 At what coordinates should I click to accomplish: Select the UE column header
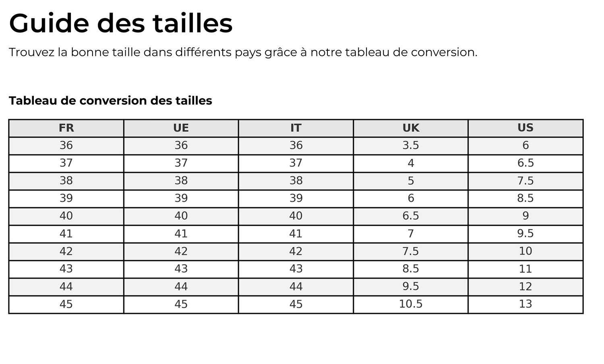click(181, 128)
